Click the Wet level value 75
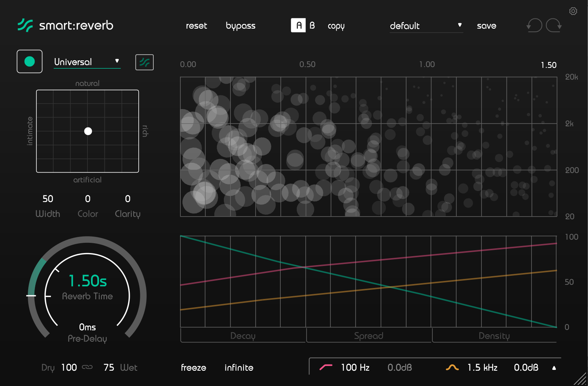 109,368
